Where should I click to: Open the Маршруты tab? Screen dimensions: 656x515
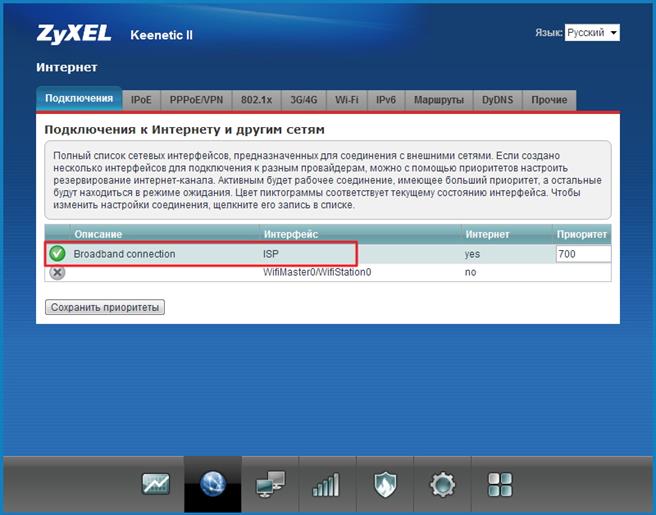click(439, 100)
